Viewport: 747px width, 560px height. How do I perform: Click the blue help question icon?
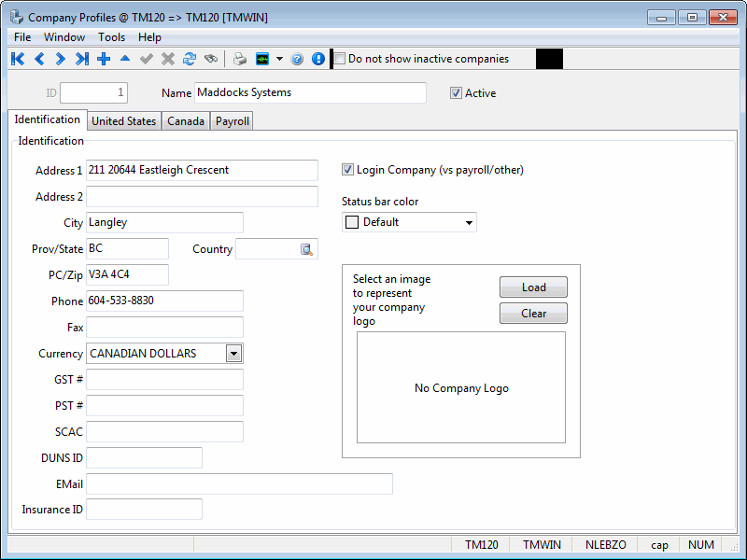[x=297, y=59]
